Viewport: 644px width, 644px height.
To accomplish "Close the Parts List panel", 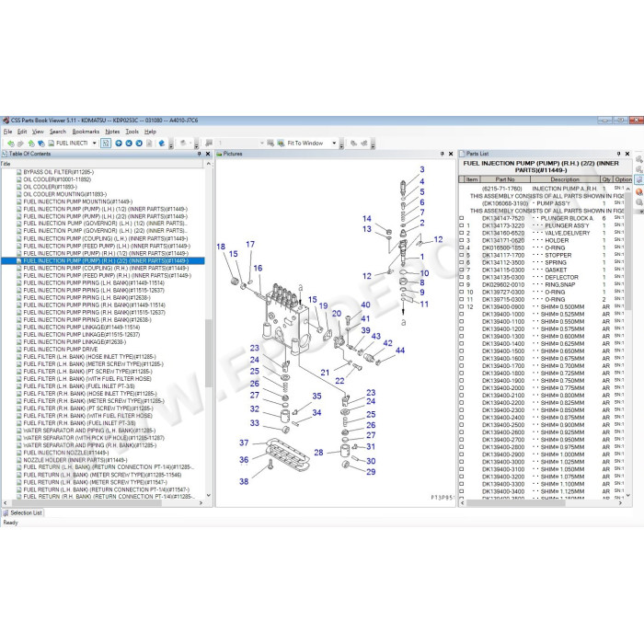I will 627,154.
